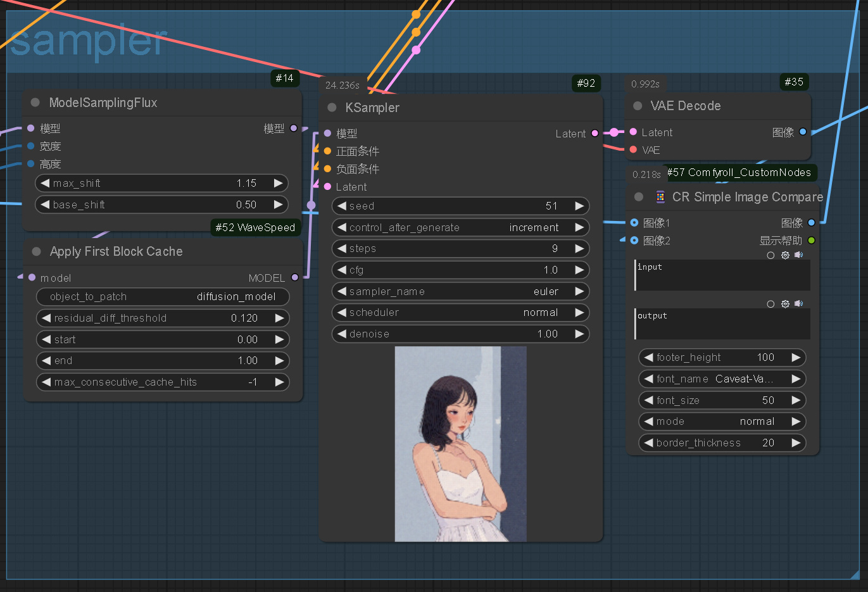Open the sampler_name dropdown showing euler
The image size is (868, 592).
[x=460, y=291]
